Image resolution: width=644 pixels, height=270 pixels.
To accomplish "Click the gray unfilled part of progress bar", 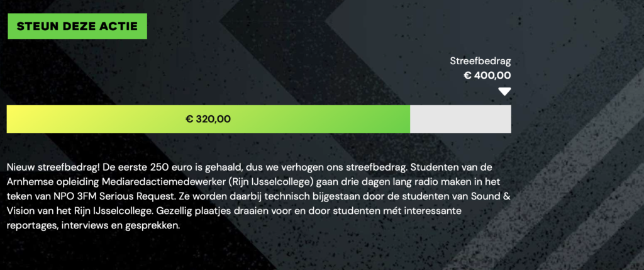I will (x=460, y=119).
